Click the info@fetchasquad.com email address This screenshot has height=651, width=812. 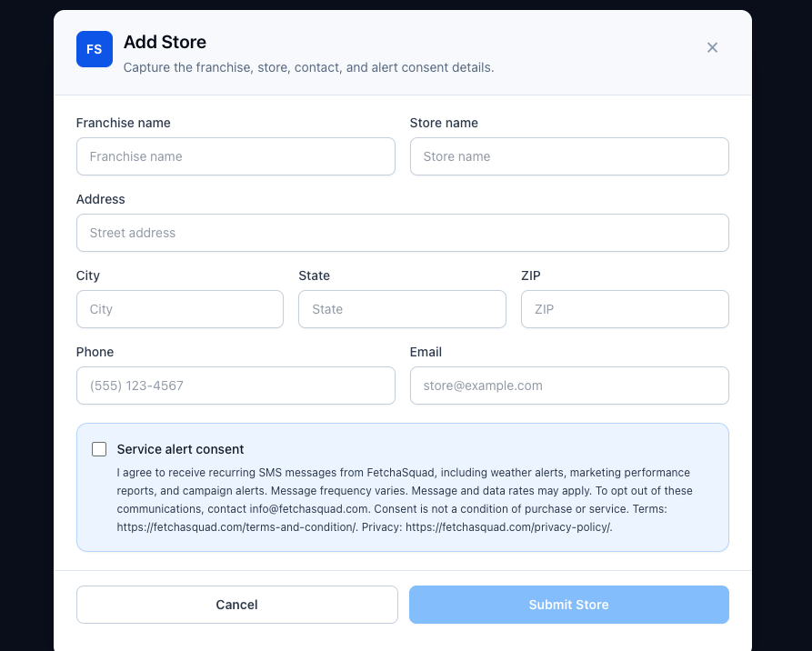click(x=308, y=509)
